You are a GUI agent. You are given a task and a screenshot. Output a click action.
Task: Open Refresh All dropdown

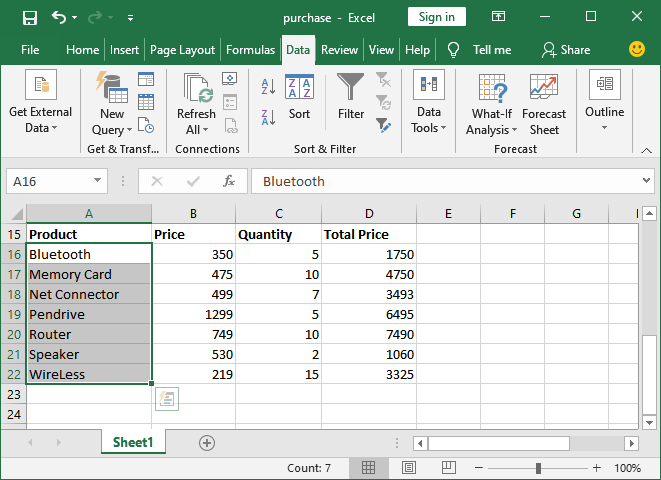pos(196,104)
